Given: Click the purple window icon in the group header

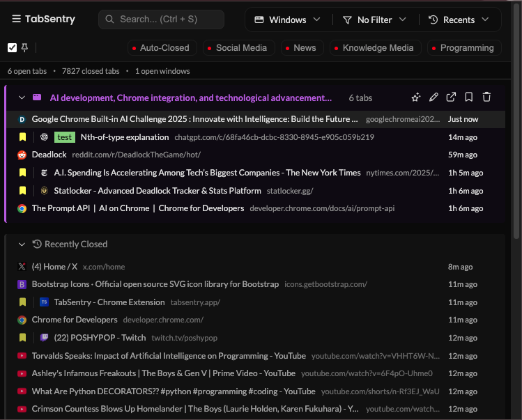Looking at the screenshot, I should 37,98.
